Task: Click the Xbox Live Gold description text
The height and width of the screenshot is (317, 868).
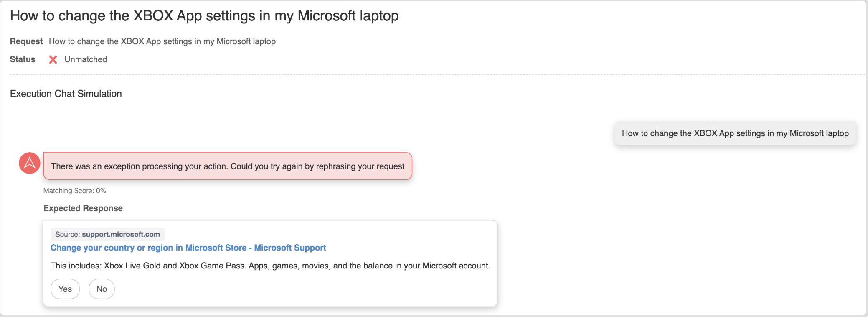Action: pos(270,266)
